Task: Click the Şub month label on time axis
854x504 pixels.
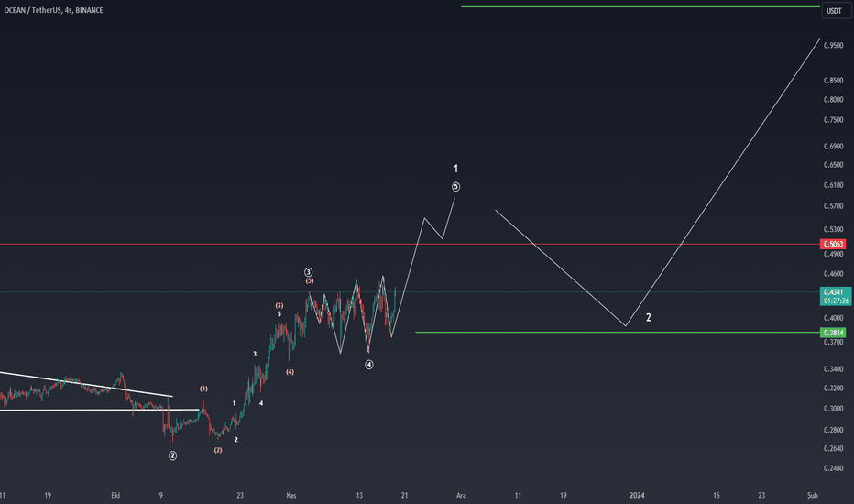Action: click(813, 495)
